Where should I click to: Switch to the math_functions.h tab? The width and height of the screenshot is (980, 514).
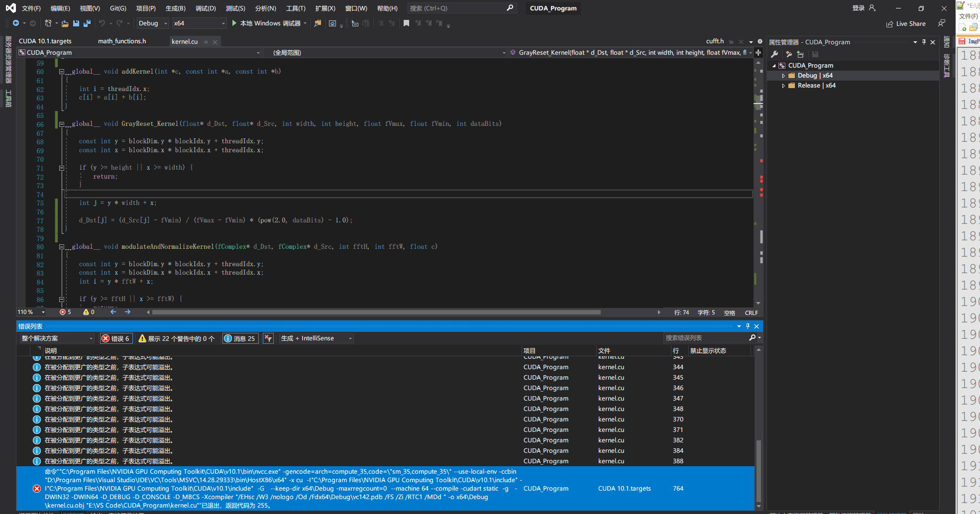(122, 41)
